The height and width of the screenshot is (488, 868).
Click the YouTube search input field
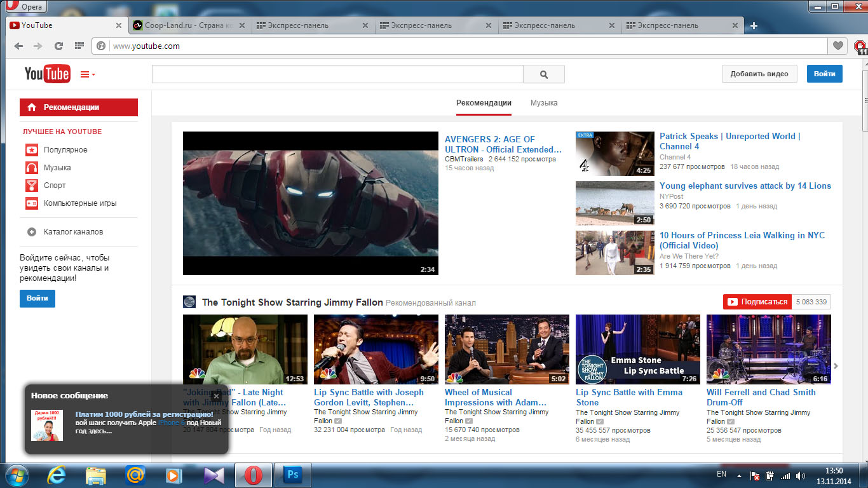click(x=337, y=74)
